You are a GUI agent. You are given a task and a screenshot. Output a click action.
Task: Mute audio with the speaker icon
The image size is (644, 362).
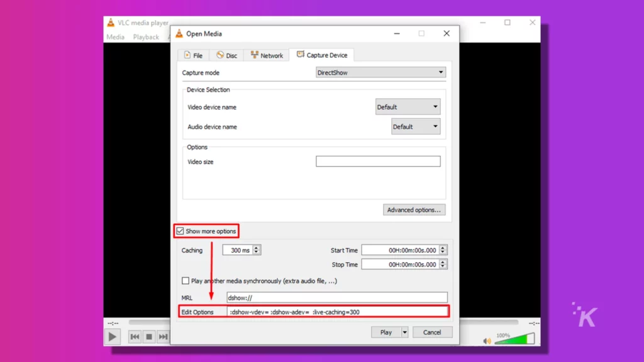point(487,341)
